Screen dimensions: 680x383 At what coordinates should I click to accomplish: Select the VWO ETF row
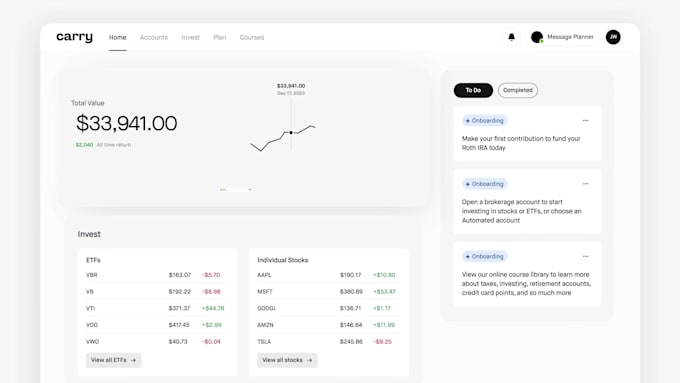(x=157, y=342)
